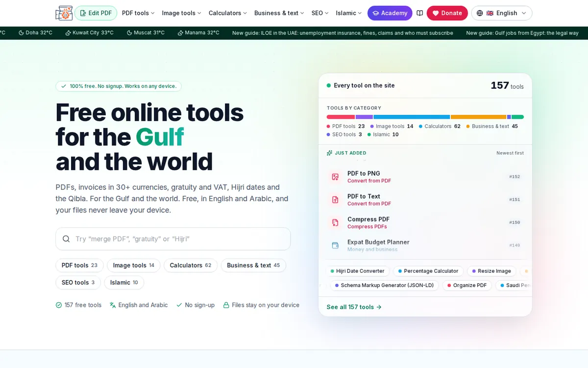Click the Organize PDF chip
This screenshot has width=588, height=368.
[x=467, y=285]
